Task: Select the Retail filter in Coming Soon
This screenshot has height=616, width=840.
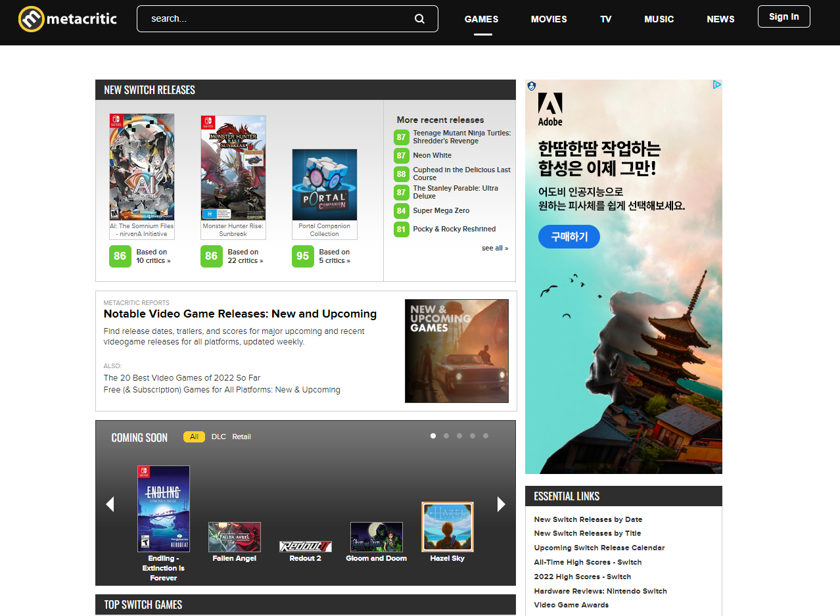Action: click(241, 437)
